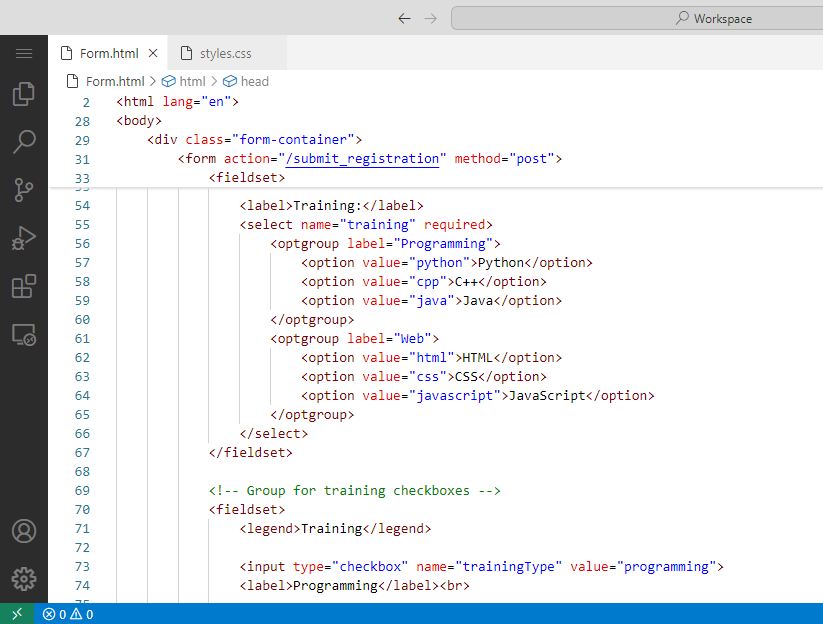
Task: Click line number 61 in gutter
Action: (x=82, y=339)
